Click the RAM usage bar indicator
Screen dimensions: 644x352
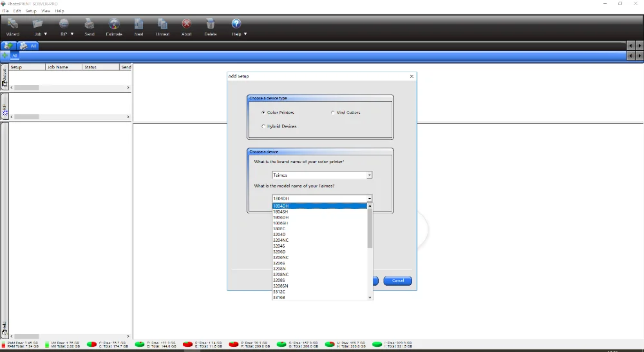4,344
